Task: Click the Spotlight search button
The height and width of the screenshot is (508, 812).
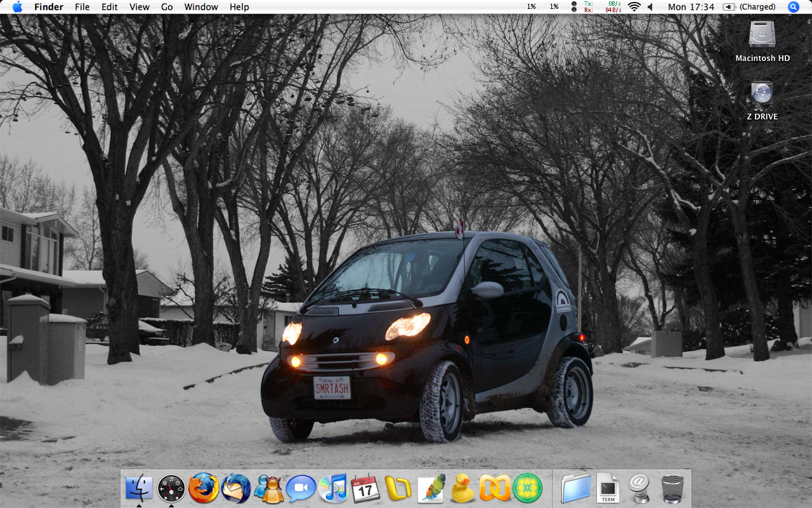Action: pos(793,7)
